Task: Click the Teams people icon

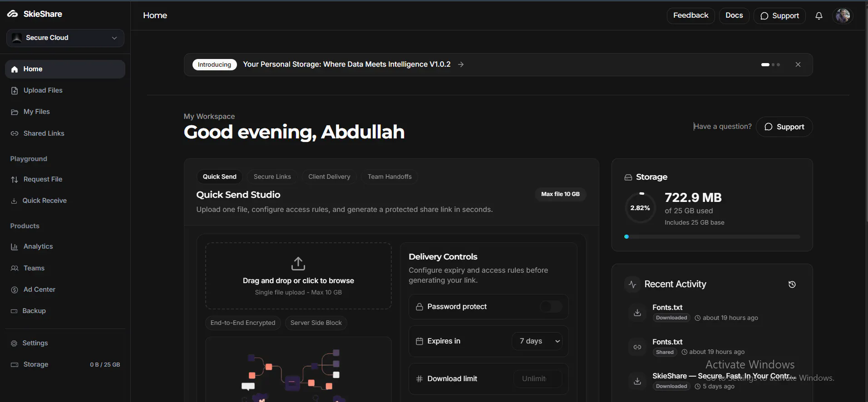Action: [15, 268]
